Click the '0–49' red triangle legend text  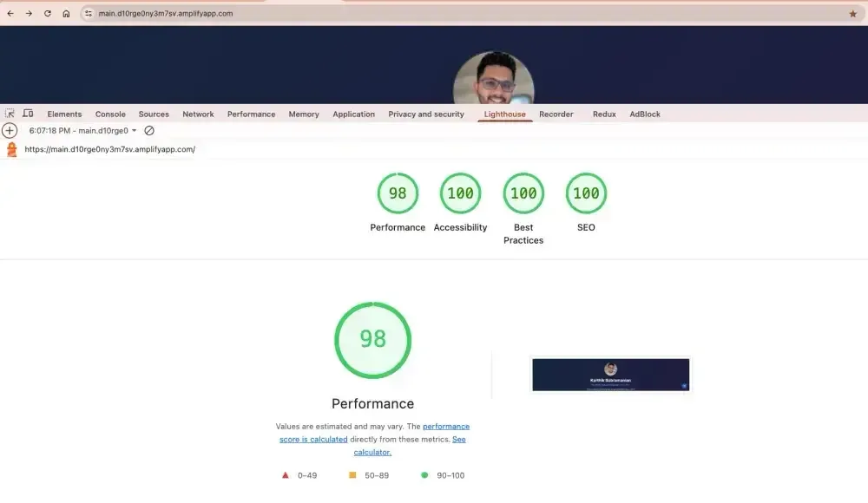(307, 475)
